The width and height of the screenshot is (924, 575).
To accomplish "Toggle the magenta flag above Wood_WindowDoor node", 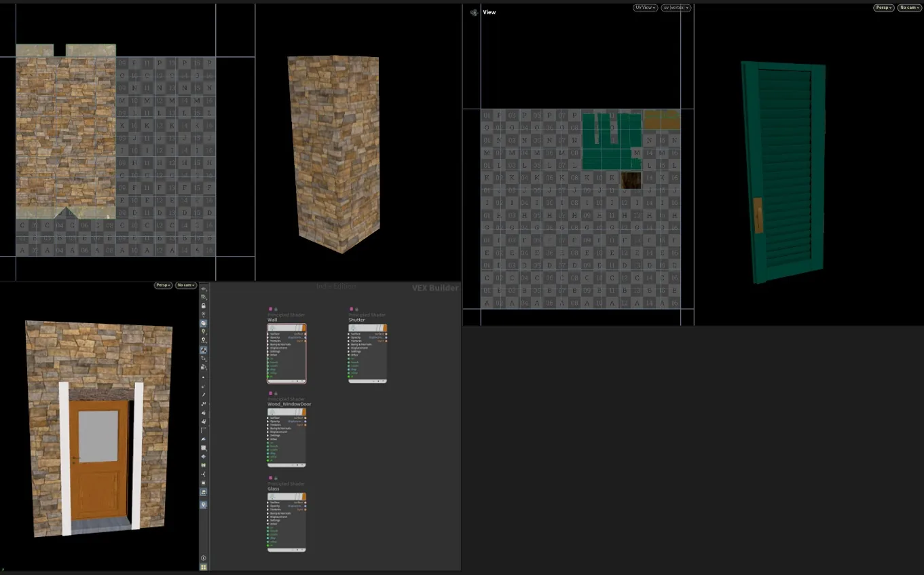I will tap(271, 393).
